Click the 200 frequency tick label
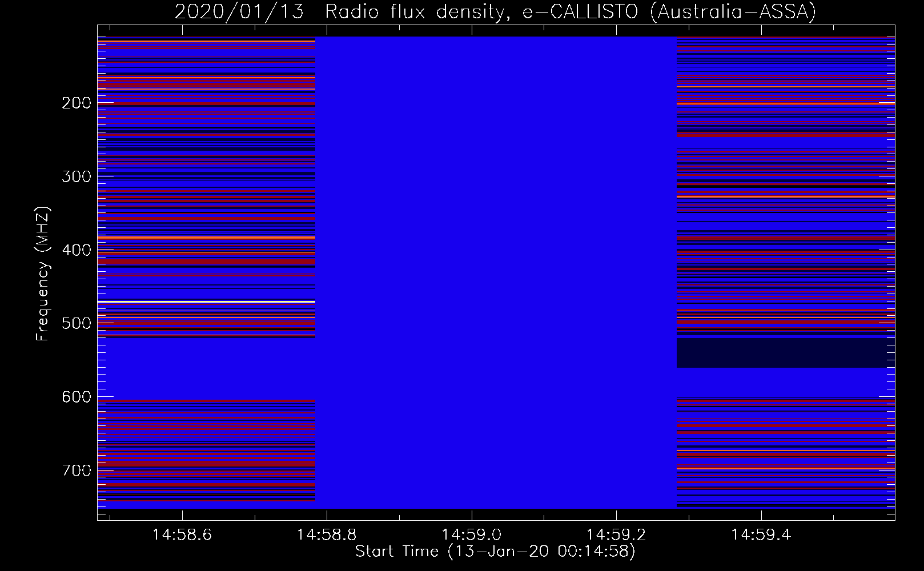924x571 pixels. (77, 103)
